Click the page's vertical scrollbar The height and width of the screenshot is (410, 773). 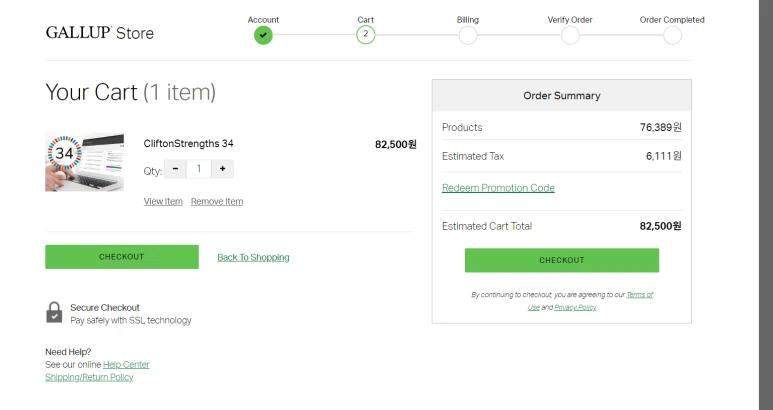pyautogui.click(x=766, y=205)
